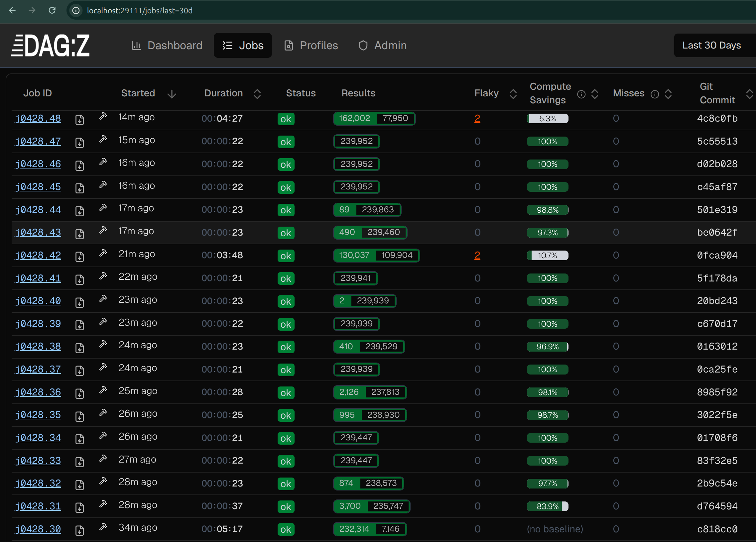The width and height of the screenshot is (756, 542).
Task: Click the pin icon for job j0428.44
Action: (103, 207)
